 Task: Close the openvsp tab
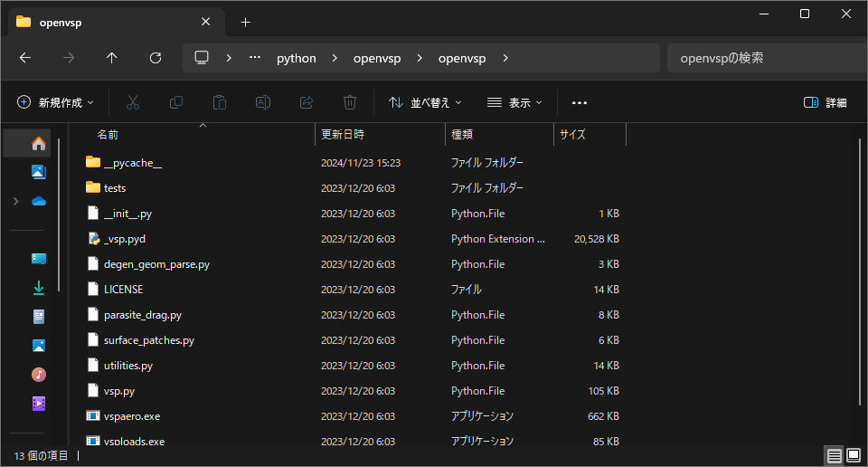pyautogui.click(x=206, y=22)
